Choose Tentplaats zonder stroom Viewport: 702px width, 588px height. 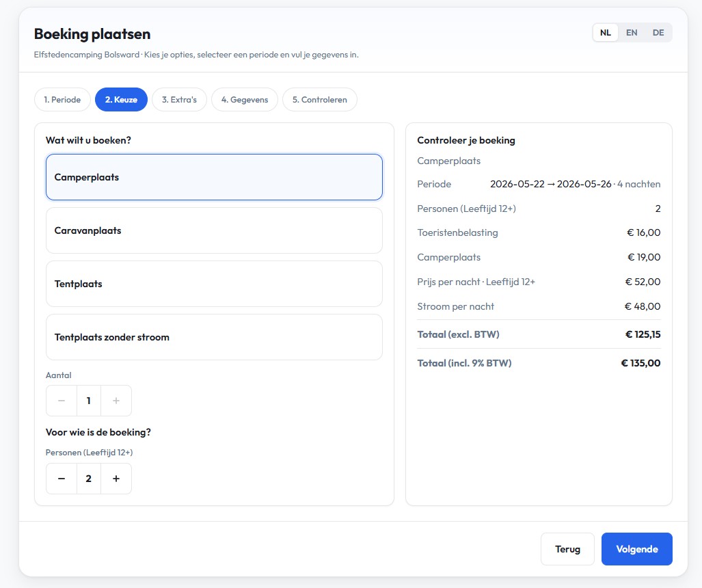coord(214,337)
